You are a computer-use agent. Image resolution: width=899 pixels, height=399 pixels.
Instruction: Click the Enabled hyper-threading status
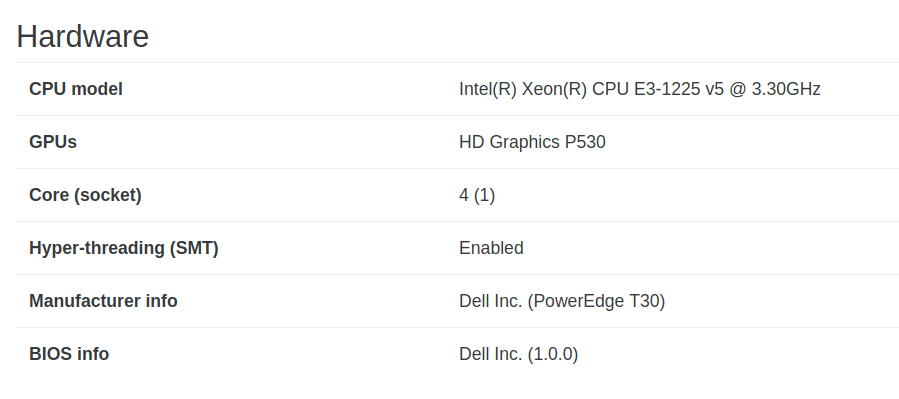tap(491, 248)
